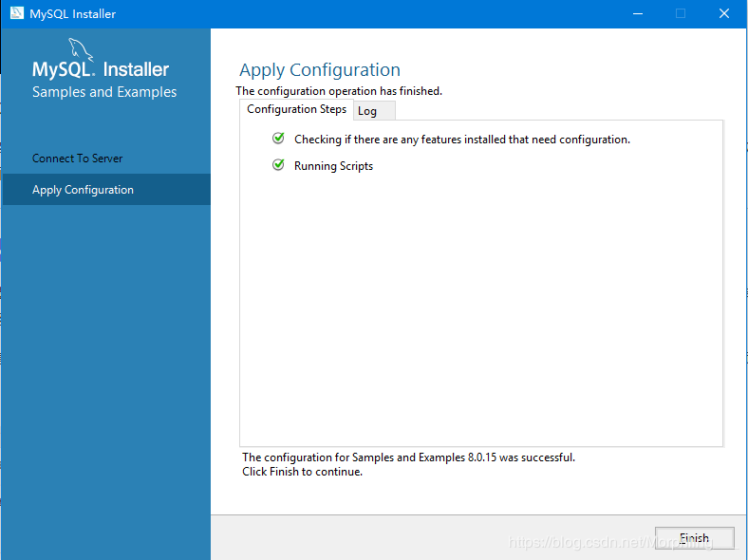Click the MySQL Installer logo text
Viewport: 748px width, 560px height.
point(101,69)
